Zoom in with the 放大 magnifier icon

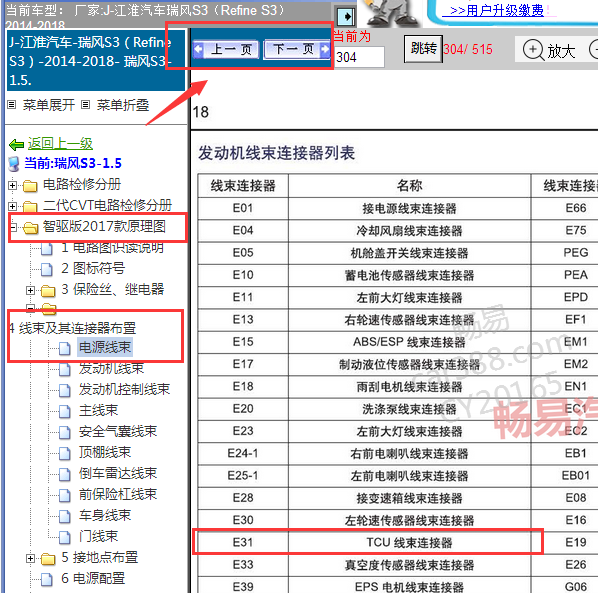[x=533, y=50]
